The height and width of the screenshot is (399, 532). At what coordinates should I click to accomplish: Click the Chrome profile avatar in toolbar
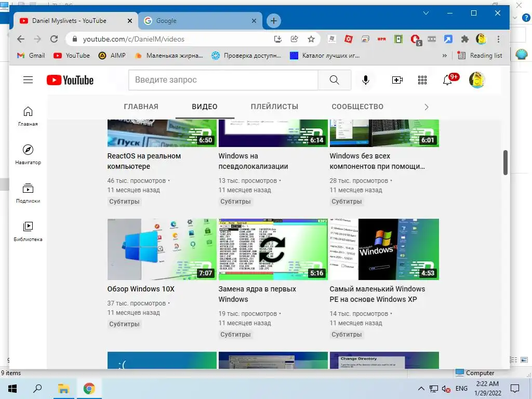[481, 39]
